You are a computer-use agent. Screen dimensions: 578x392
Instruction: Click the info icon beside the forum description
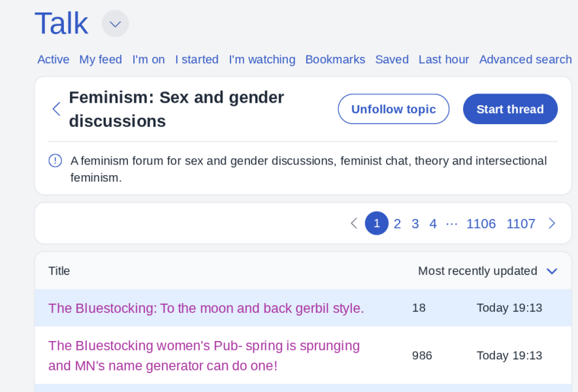pos(56,161)
